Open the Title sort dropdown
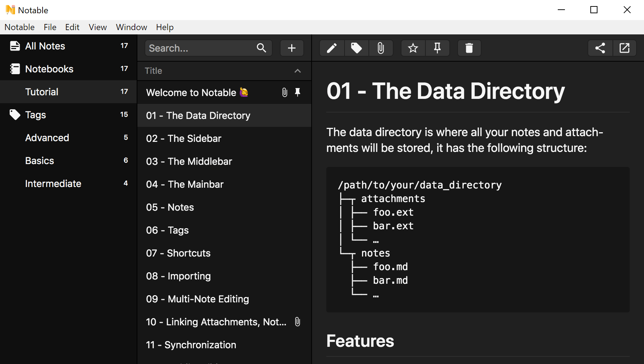 click(x=224, y=71)
